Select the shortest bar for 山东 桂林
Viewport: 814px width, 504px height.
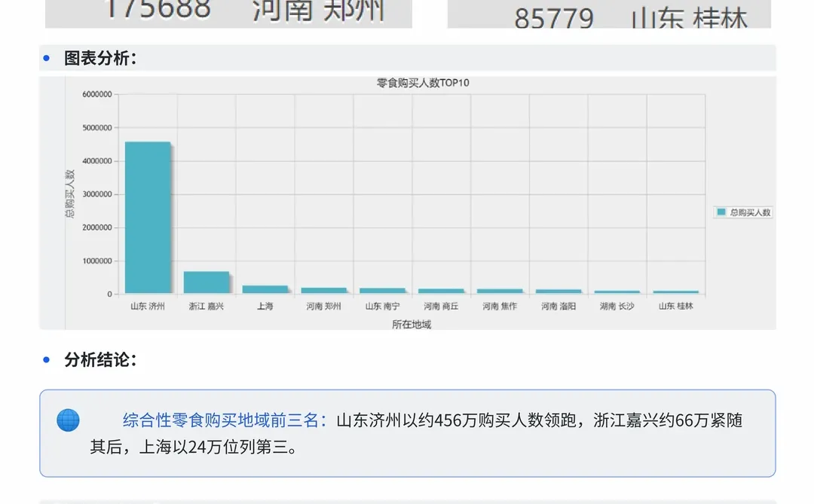(x=675, y=291)
